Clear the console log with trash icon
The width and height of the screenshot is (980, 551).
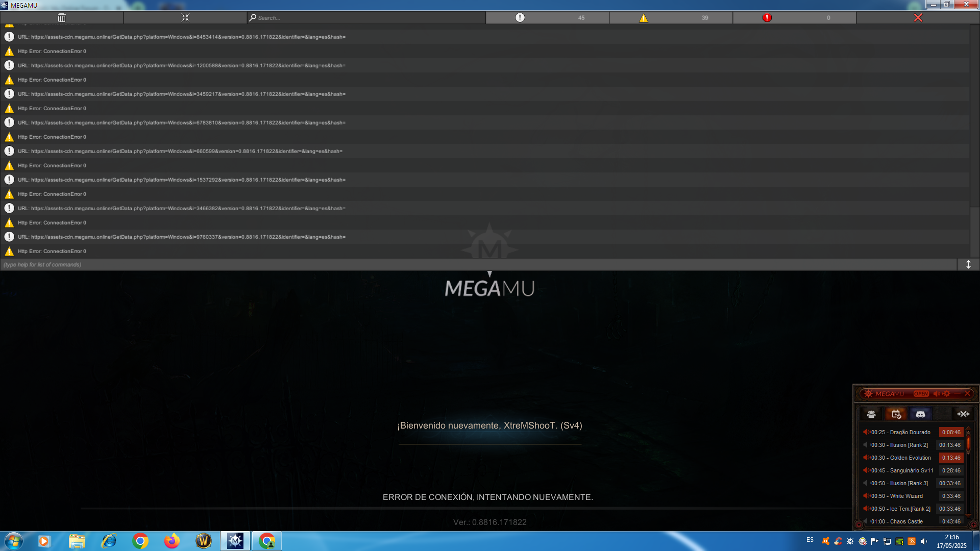point(62,18)
